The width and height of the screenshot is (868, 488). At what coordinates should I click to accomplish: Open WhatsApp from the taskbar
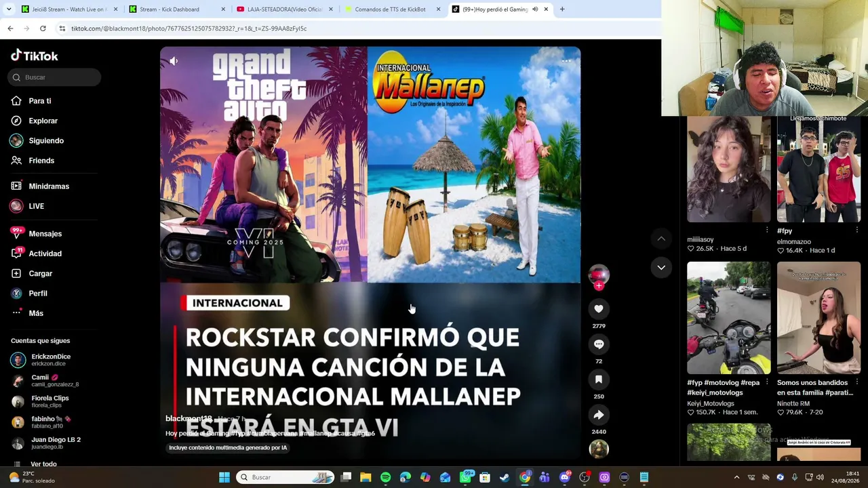466,477
